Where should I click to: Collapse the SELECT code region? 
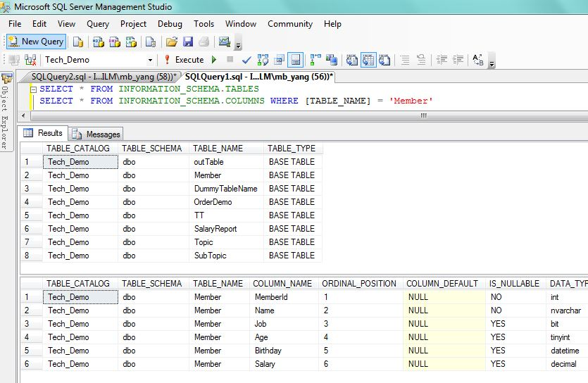click(x=33, y=89)
